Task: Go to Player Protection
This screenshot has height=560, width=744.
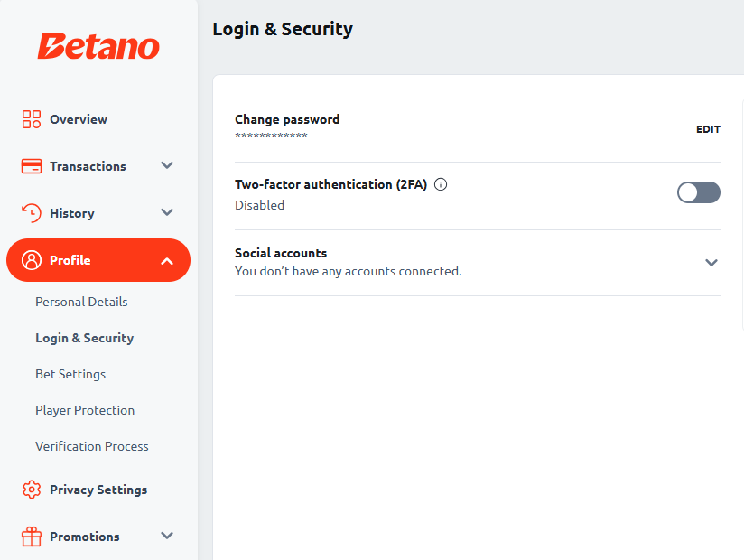Action: pos(85,410)
